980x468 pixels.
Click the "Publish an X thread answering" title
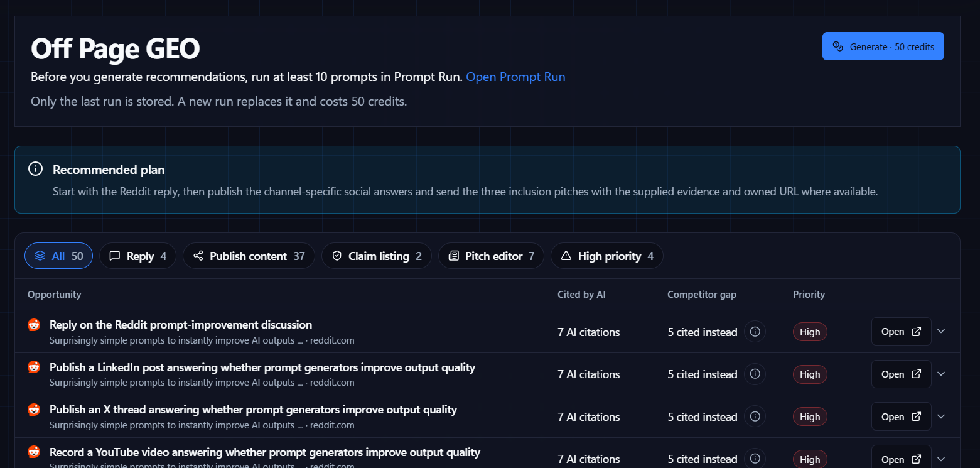coord(253,410)
